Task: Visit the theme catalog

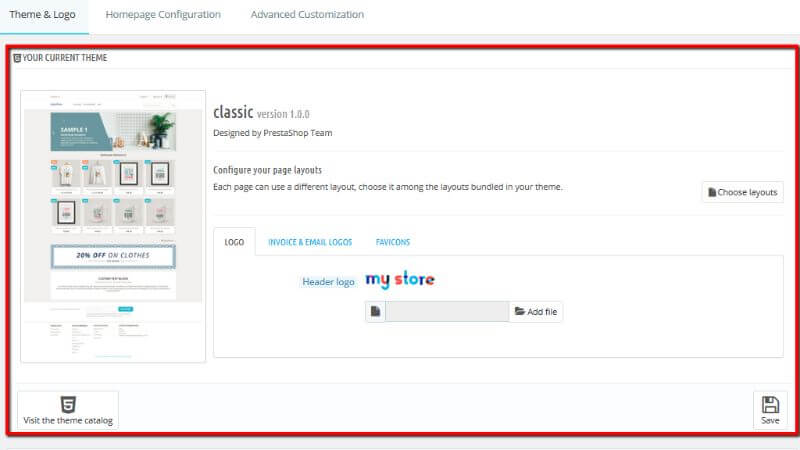Action: point(68,410)
